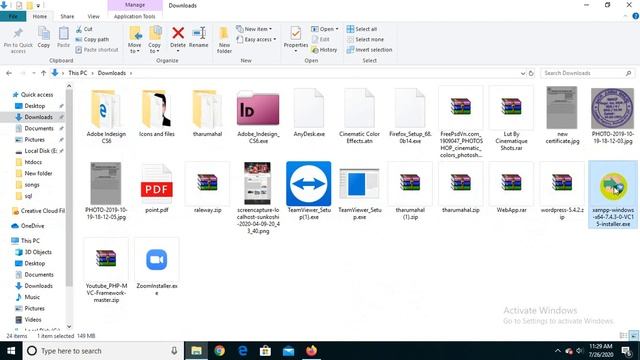Viewport: 640px width, 360px height.
Task: Select the point.pdf file
Action: 157,188
